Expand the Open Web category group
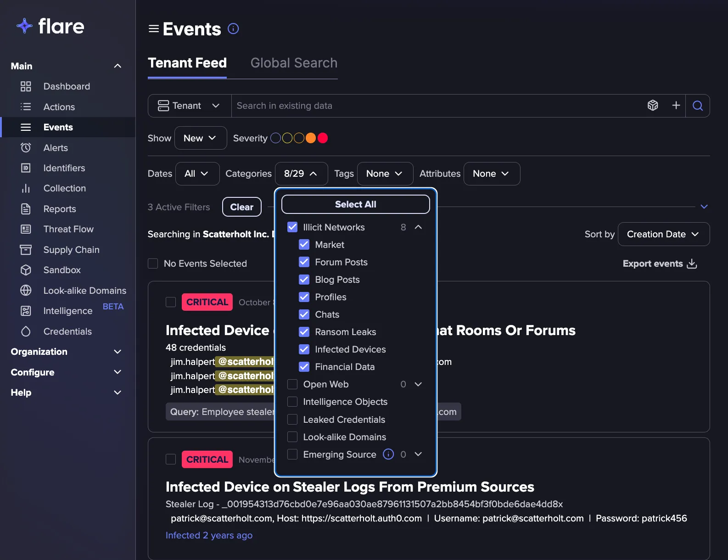The height and width of the screenshot is (560, 728). (x=418, y=384)
